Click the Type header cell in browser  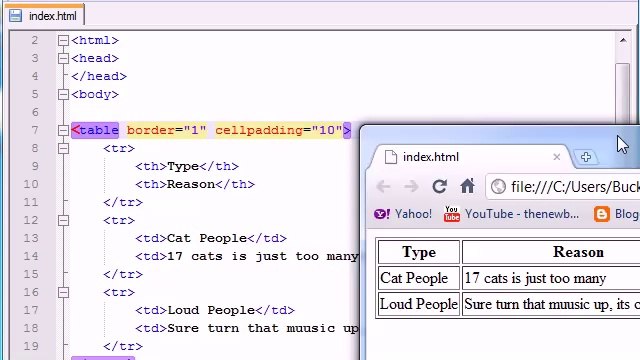419,252
